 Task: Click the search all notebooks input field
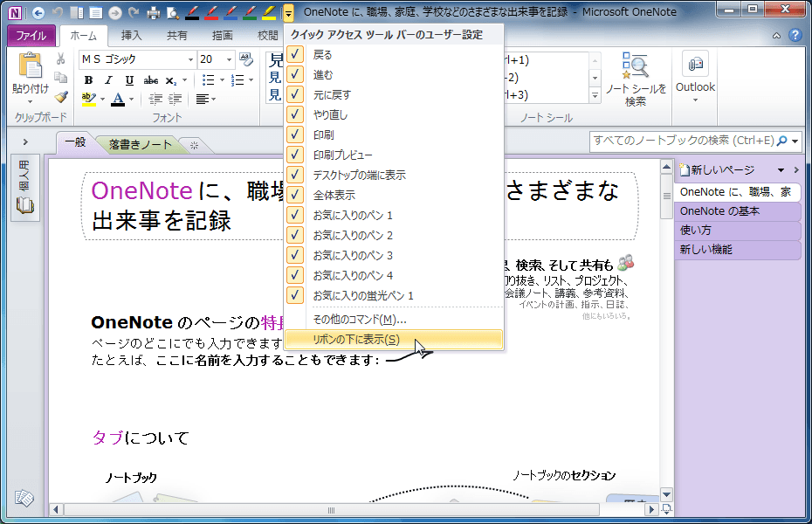683,141
